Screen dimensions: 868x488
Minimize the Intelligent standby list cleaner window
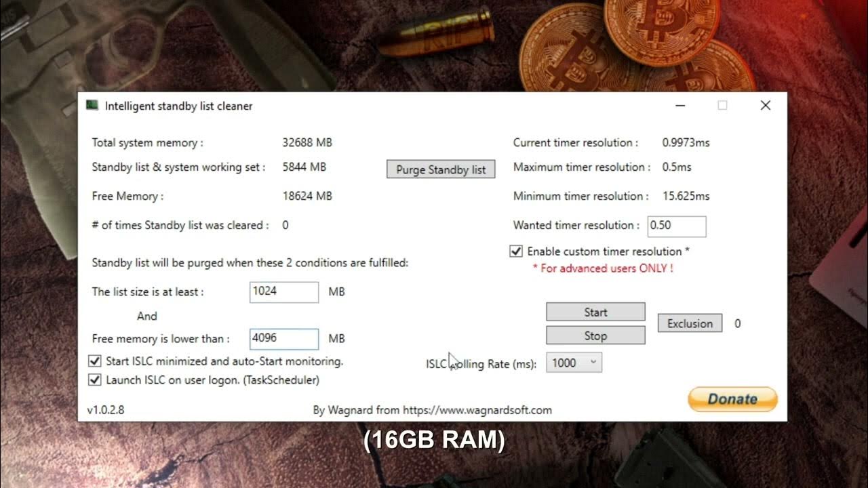[680, 105]
